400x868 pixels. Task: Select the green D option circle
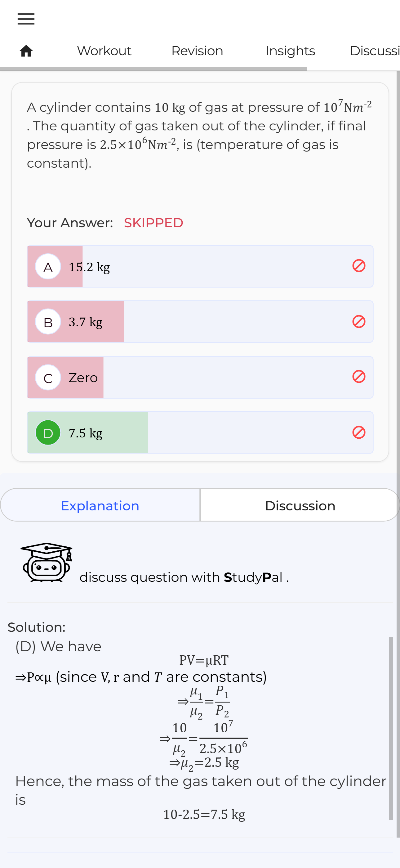click(x=48, y=433)
